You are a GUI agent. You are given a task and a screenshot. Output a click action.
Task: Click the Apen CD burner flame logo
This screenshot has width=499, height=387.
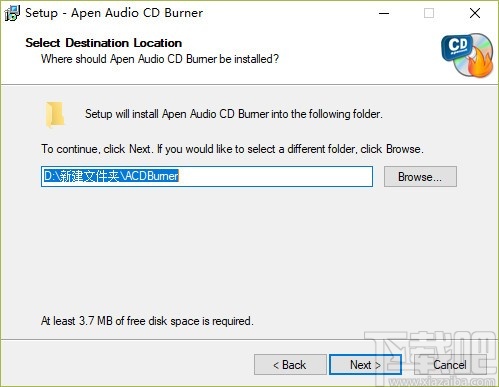[x=467, y=55]
